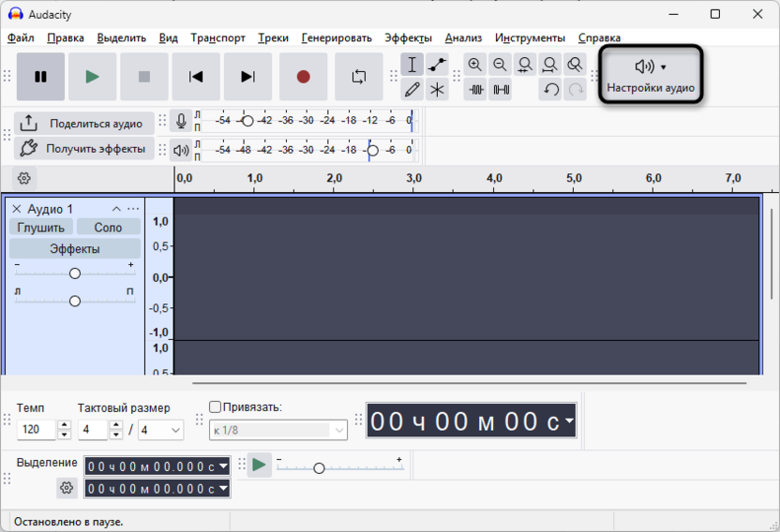
Task: Open the Эффекты menu
Action: [408, 38]
